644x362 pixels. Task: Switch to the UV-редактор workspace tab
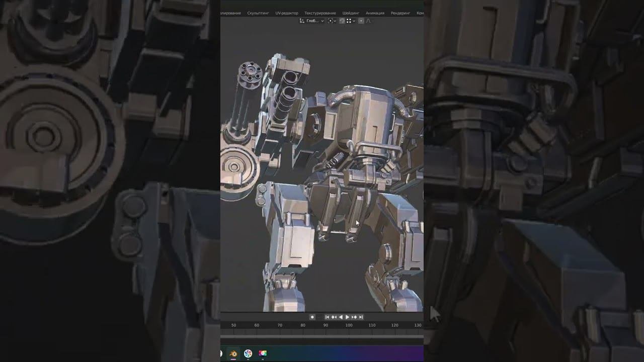tap(287, 13)
